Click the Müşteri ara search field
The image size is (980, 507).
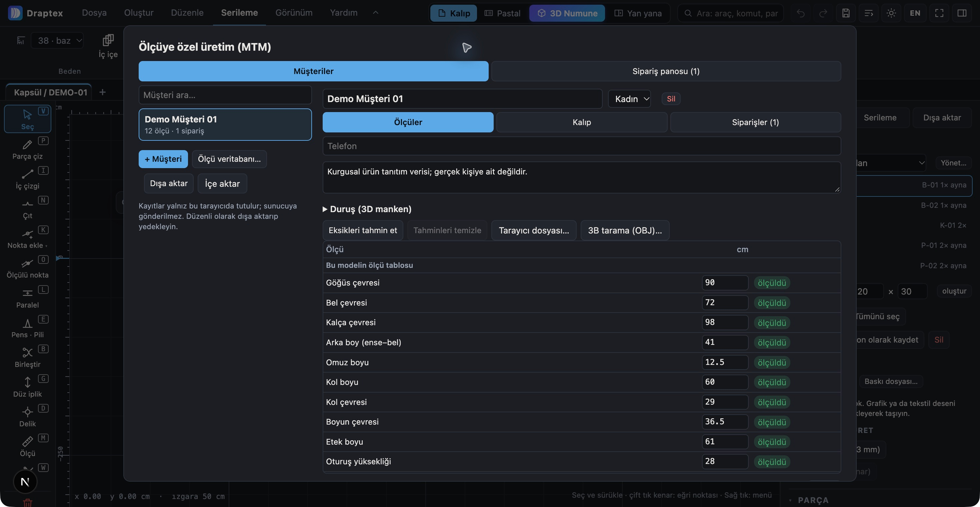click(225, 95)
